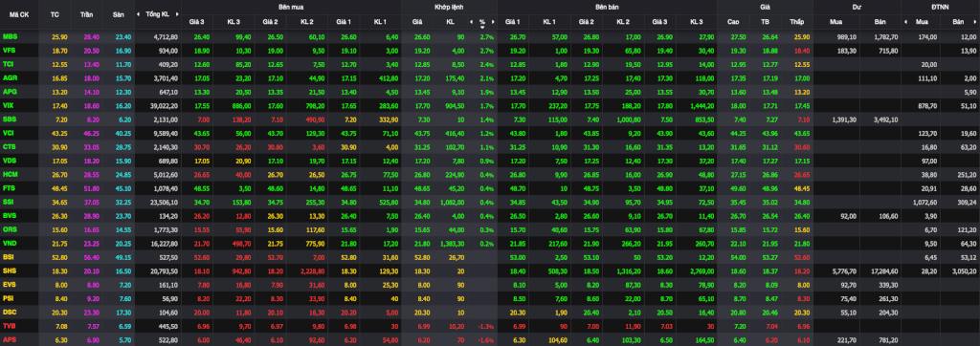Viewport: 980px width, 346px height.
Task: Open the EVS stock symbol
Action: tap(10, 284)
